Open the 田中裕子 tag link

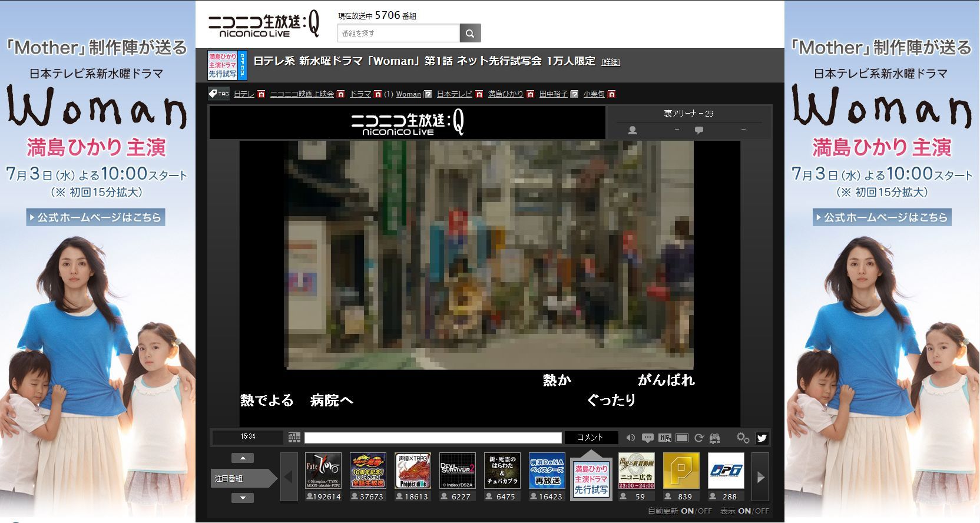click(554, 94)
